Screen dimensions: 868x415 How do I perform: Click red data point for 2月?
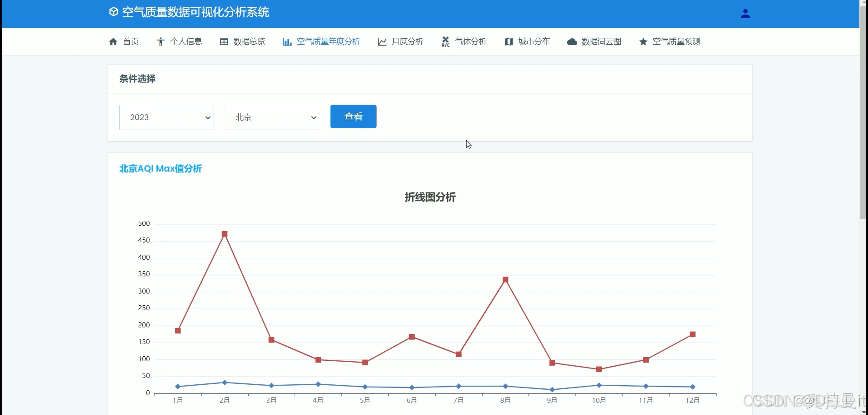coord(225,234)
